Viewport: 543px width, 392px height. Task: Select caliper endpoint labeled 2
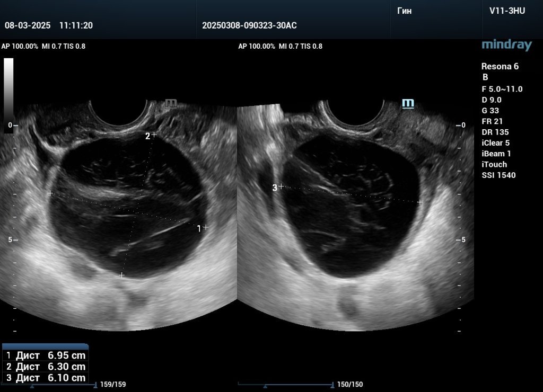(x=154, y=134)
